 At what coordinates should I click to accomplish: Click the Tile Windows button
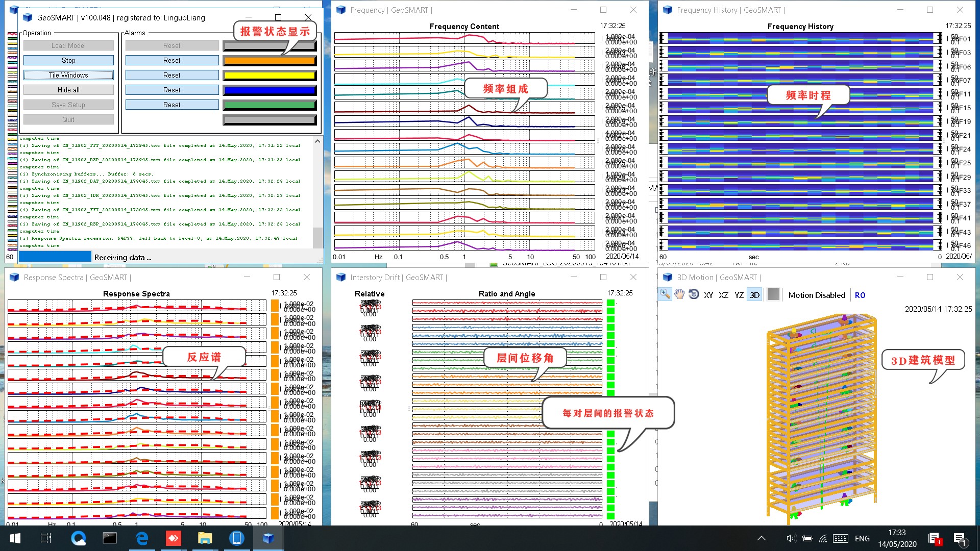(68, 74)
